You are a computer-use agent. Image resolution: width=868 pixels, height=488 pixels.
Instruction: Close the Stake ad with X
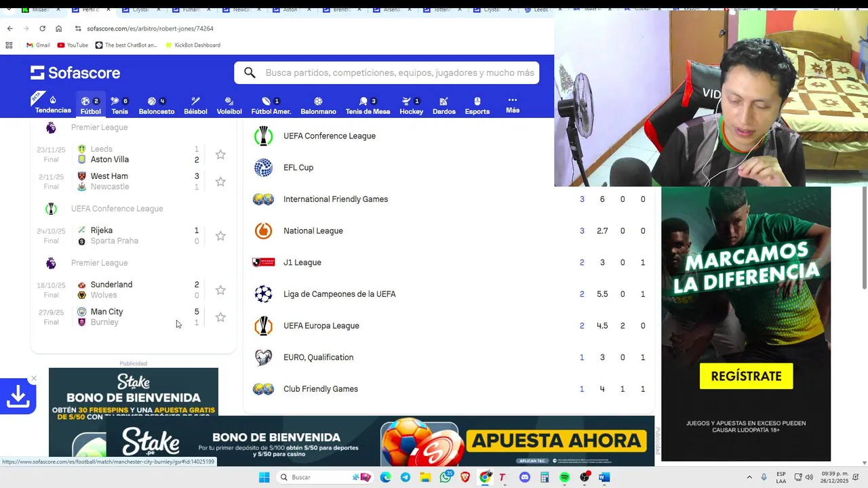[x=34, y=378]
